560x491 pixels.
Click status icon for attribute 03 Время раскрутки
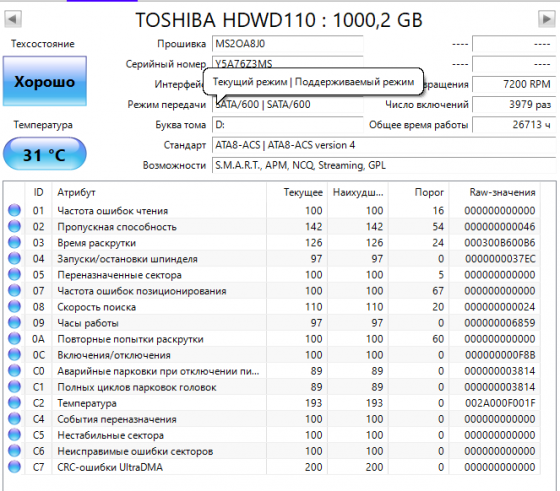14,242
